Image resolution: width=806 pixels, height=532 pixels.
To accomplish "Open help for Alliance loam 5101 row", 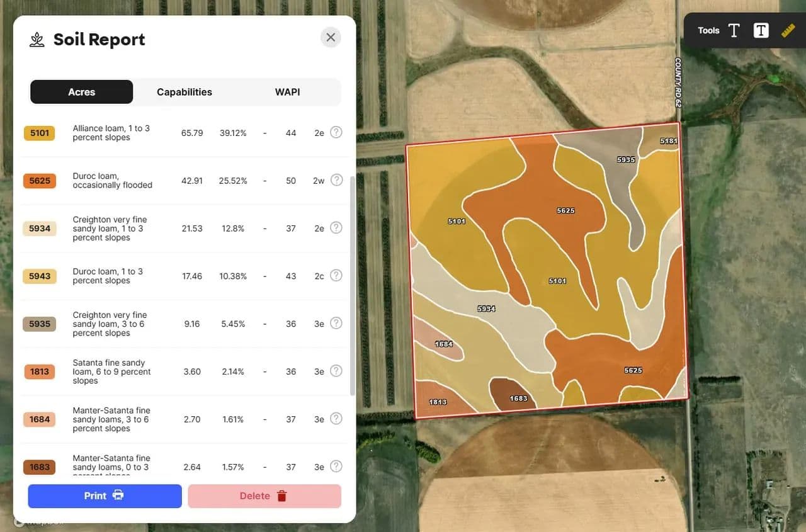I will pos(336,132).
